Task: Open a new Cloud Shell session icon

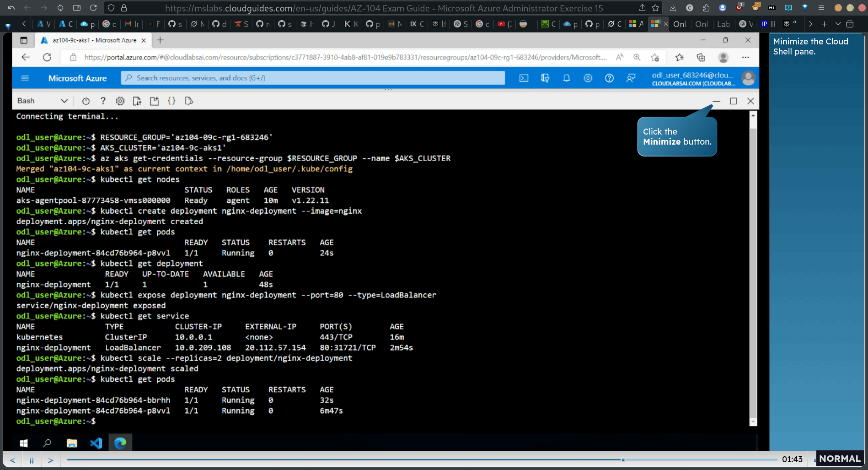Action: [155, 101]
